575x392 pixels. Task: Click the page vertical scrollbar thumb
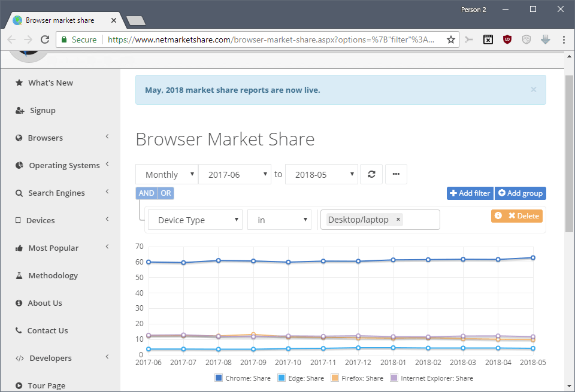point(569,154)
